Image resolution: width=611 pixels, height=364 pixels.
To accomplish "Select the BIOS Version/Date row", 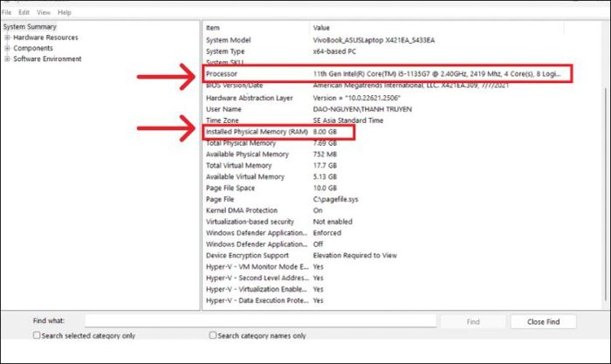I will point(384,86).
